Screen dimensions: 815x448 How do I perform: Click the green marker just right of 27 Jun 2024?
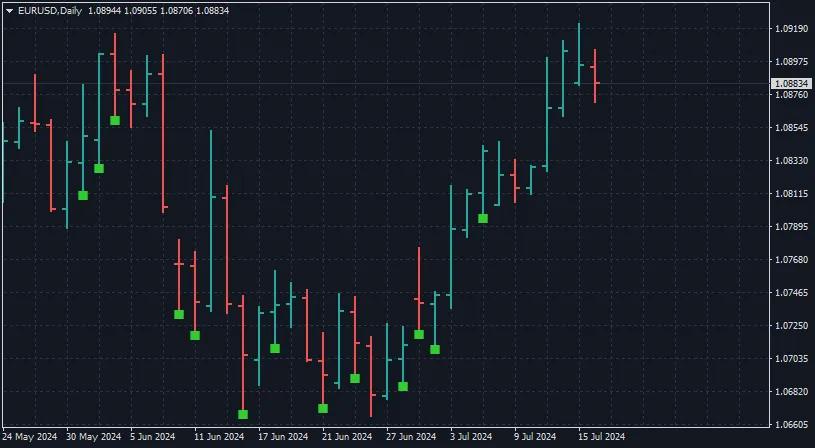point(403,386)
